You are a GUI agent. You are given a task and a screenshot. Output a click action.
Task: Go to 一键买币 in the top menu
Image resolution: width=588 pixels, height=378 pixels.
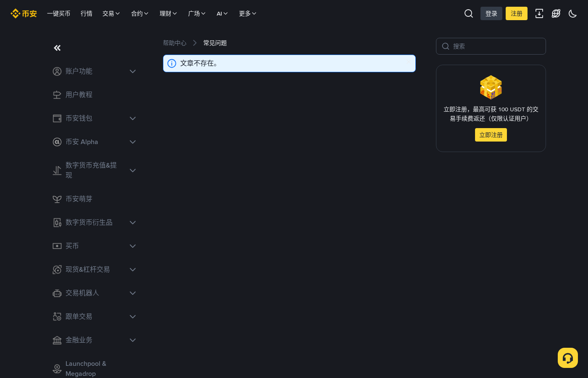[x=59, y=13]
